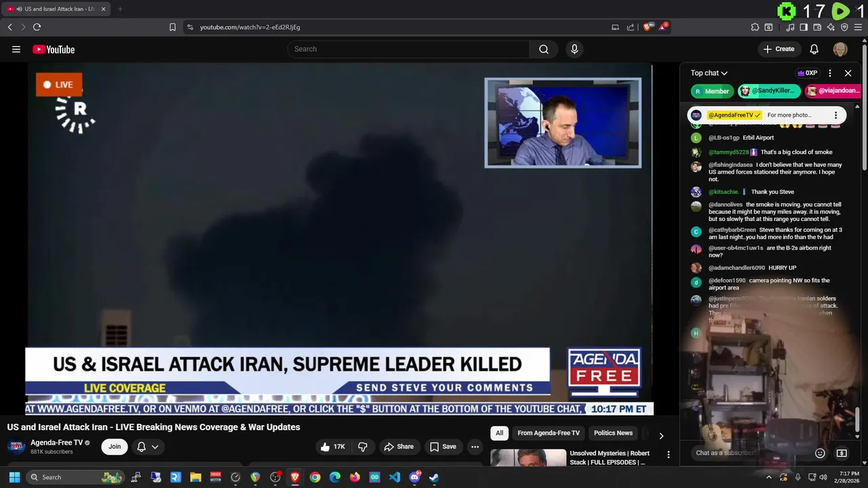Open the Agenda-Free TV channel name link
This screenshot has height=488, width=868.
click(56, 443)
